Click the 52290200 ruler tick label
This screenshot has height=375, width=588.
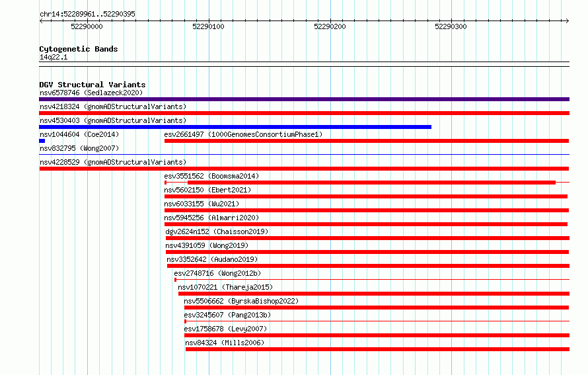(330, 26)
